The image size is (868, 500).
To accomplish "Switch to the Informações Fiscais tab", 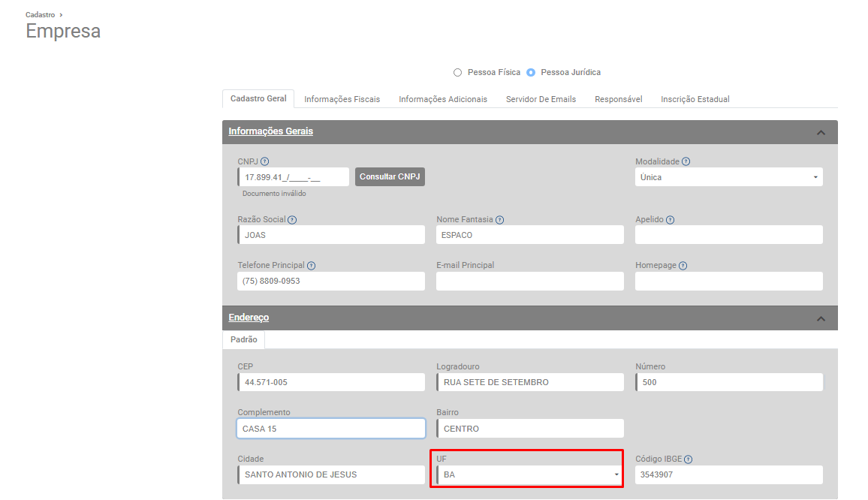I will (x=342, y=99).
